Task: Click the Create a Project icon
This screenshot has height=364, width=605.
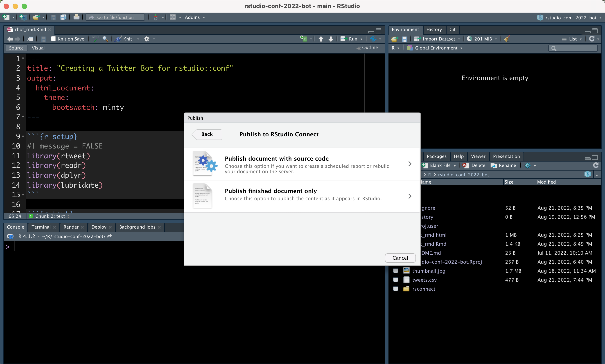Action: 23,17
